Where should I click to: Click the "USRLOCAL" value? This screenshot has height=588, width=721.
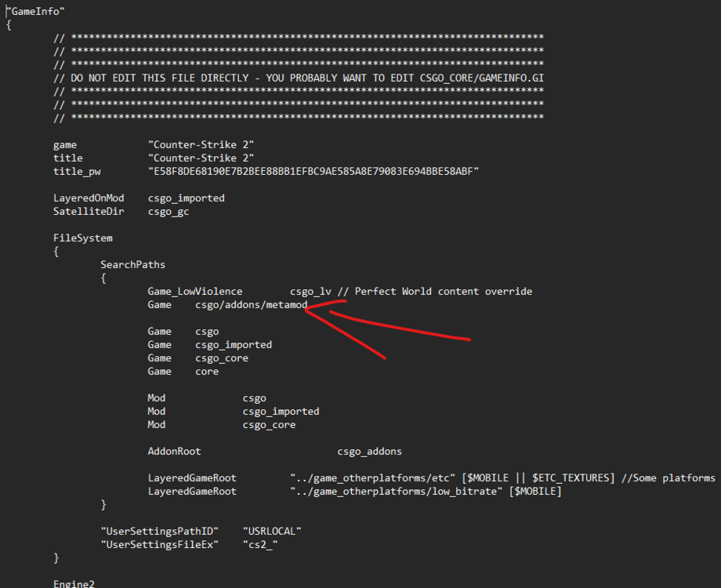272,532
